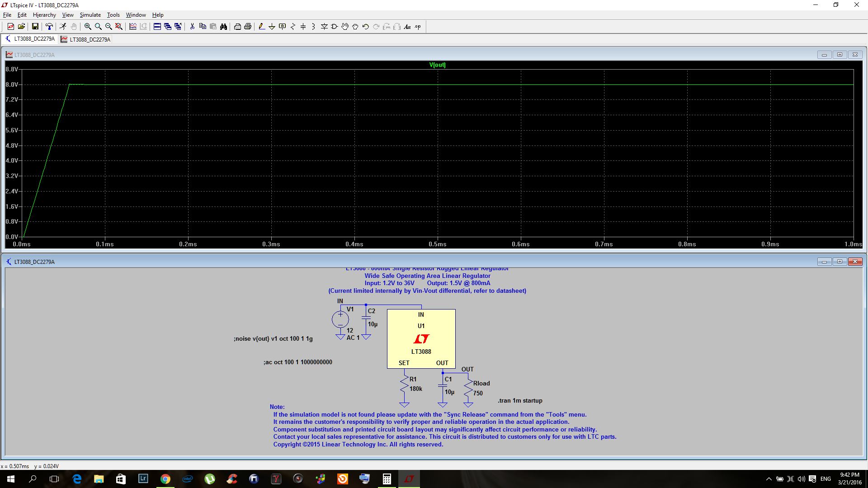Copy using the duplicate pages icon
This screenshot has height=488, width=868.
point(203,27)
